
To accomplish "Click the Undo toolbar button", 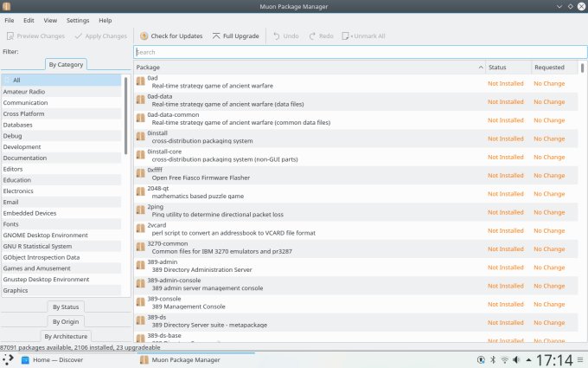I will (286, 36).
